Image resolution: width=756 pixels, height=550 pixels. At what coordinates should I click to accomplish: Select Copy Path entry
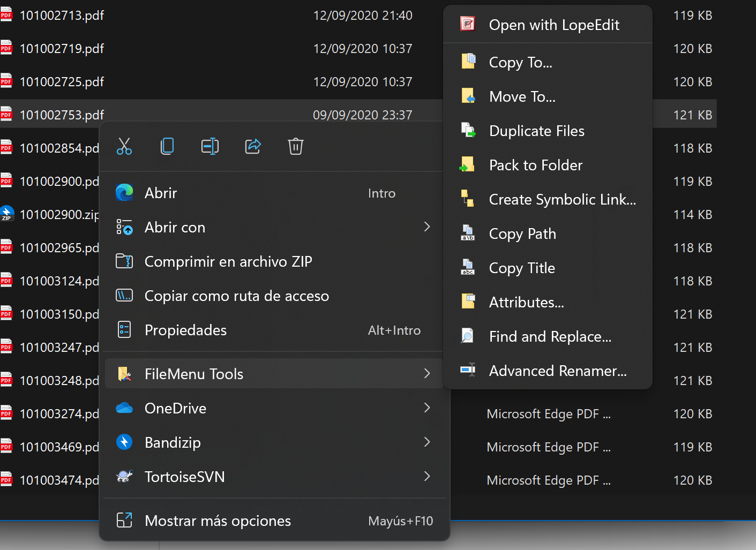[548, 233]
